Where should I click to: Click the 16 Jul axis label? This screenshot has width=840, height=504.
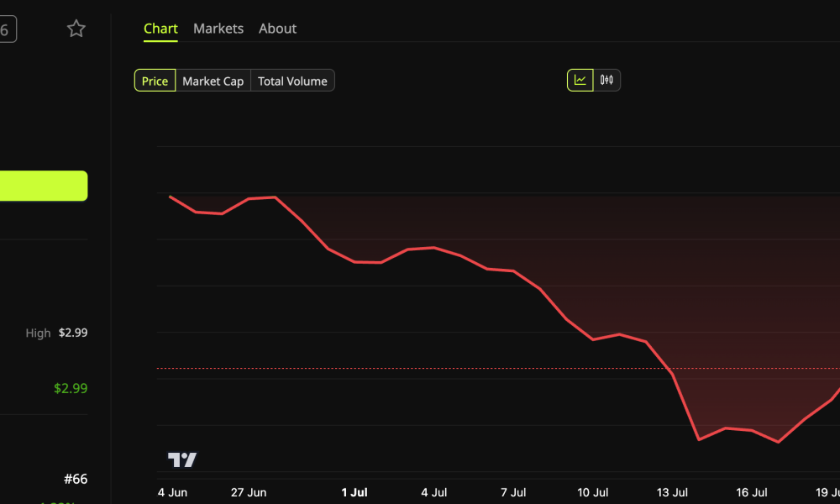click(x=752, y=492)
